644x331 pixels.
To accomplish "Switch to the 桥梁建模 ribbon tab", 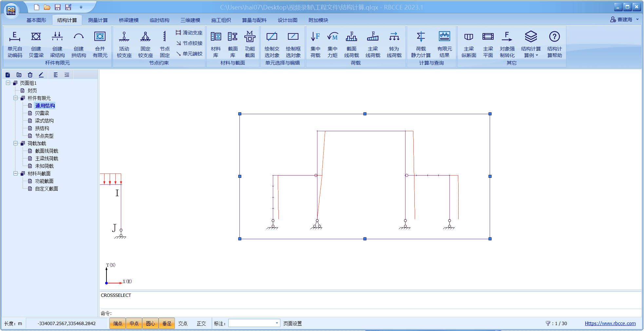I will pyautogui.click(x=128, y=20).
